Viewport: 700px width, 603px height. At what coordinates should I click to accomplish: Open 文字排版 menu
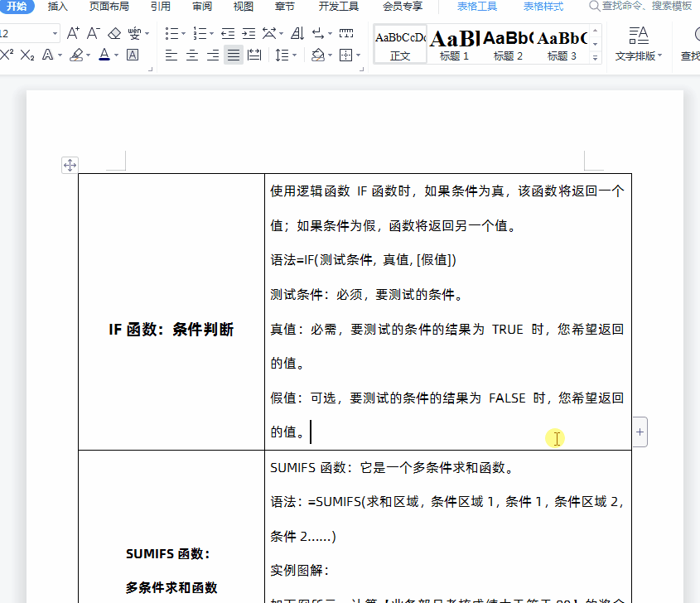[639, 44]
